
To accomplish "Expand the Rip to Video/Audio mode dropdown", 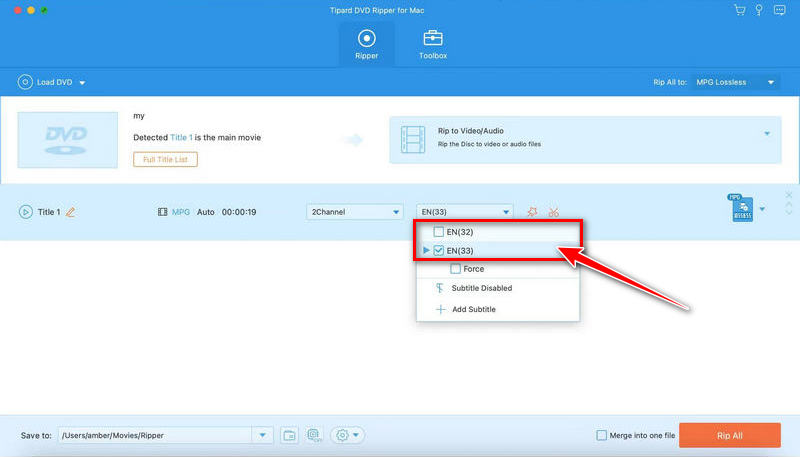I will tap(767, 134).
